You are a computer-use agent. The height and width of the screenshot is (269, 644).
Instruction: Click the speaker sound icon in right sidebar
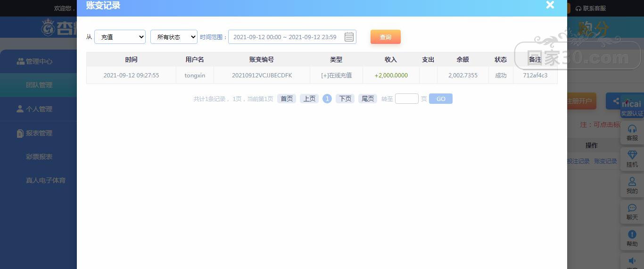click(x=632, y=261)
